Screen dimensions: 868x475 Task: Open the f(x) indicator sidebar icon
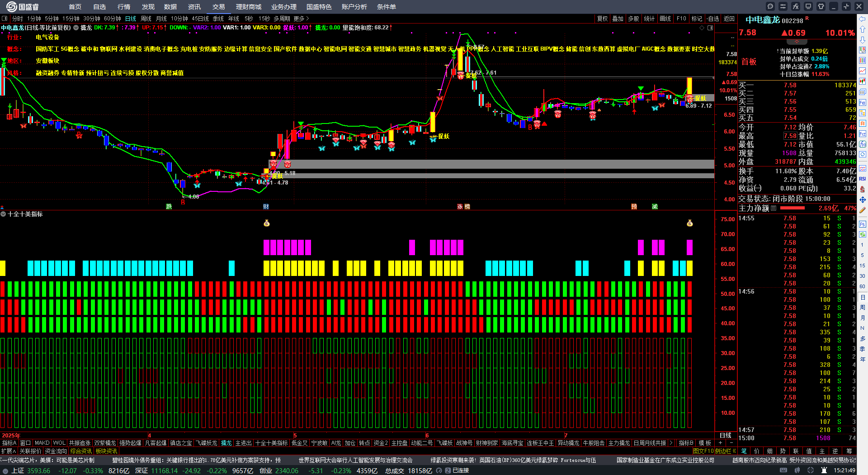(863, 144)
